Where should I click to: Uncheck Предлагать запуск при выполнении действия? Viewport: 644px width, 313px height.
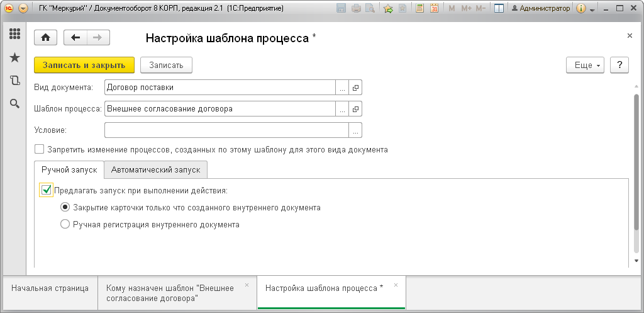[46, 190]
